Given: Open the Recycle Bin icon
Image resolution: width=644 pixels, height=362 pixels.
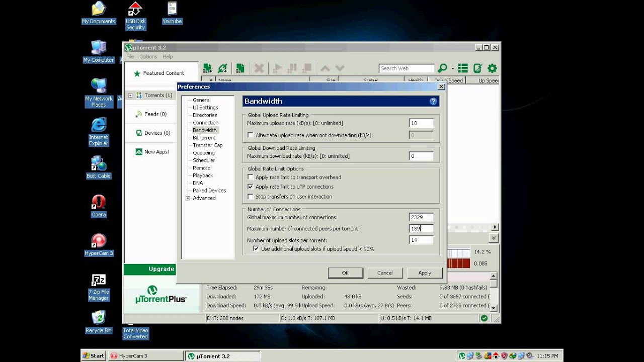Looking at the screenshot, I should (x=99, y=322).
